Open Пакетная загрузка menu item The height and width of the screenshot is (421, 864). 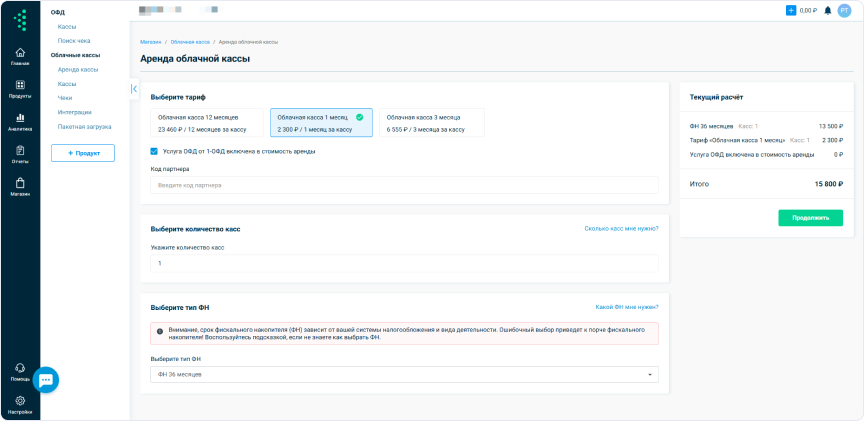click(84, 127)
